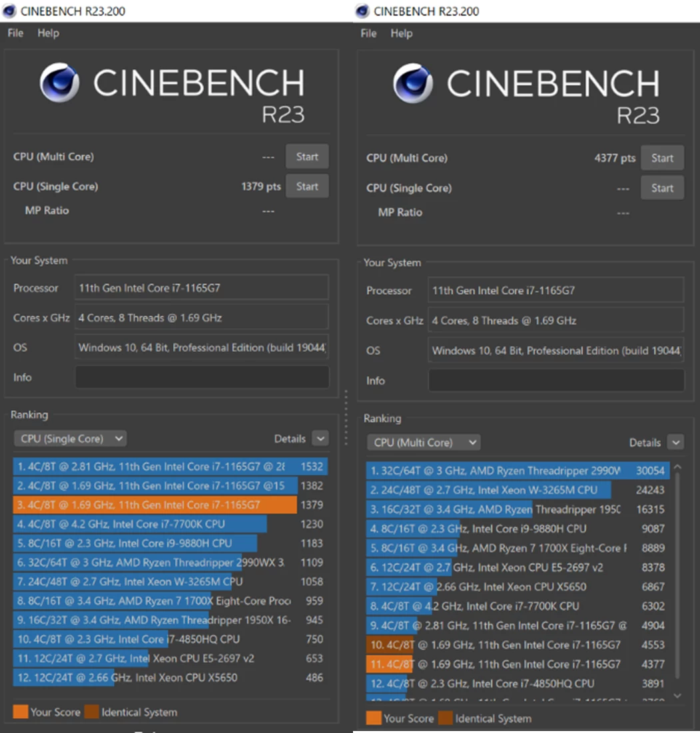
Task: Open File menu in left Cinebench window
Action: [x=15, y=33]
